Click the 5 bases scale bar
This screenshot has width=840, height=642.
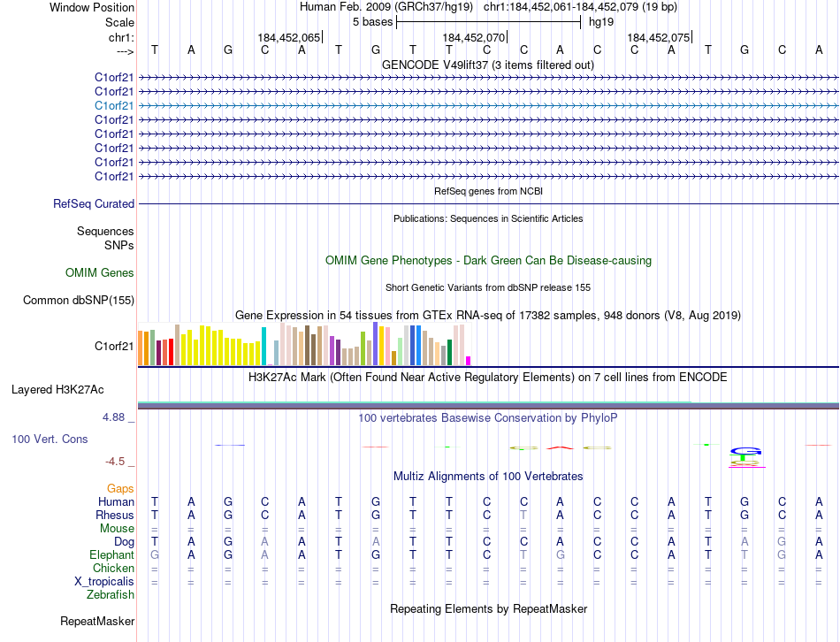click(488, 22)
